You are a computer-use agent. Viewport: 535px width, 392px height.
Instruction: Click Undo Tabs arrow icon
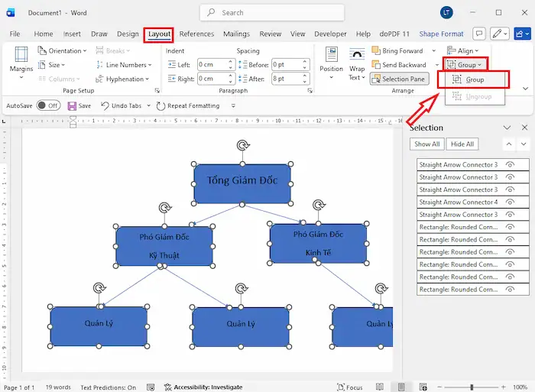[105, 106]
